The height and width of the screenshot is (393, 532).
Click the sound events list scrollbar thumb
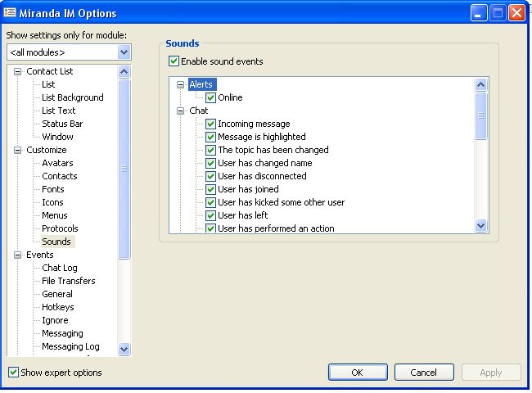point(480,115)
